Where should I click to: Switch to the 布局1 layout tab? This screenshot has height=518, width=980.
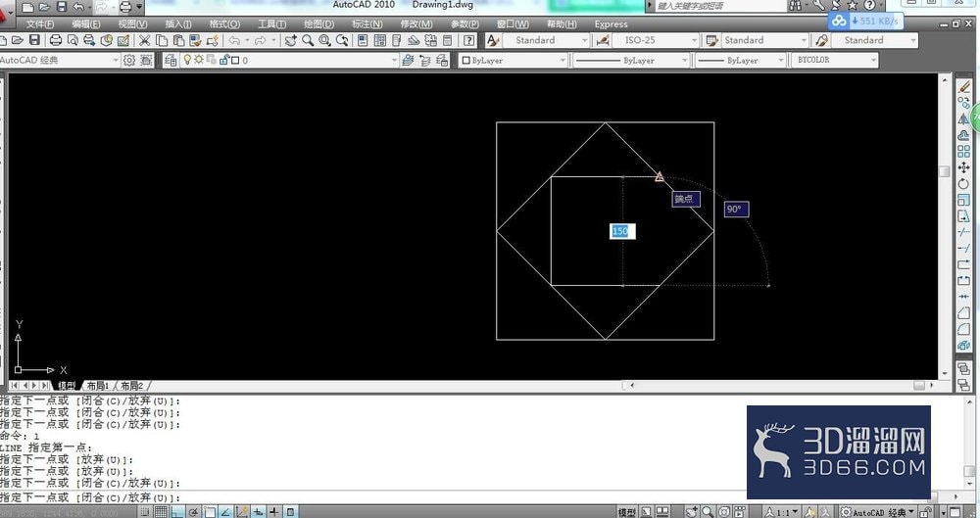pos(97,386)
